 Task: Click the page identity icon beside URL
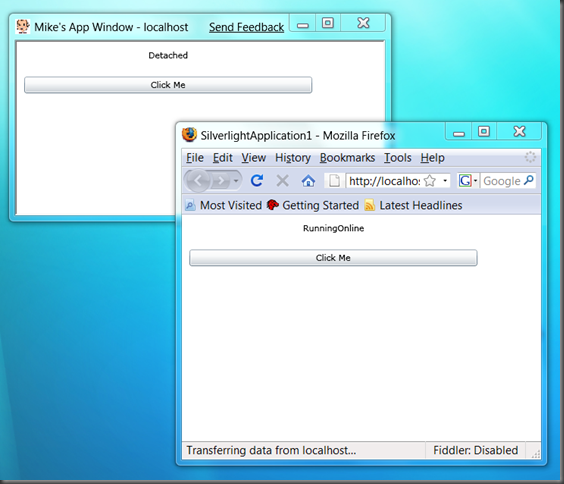pos(335,181)
